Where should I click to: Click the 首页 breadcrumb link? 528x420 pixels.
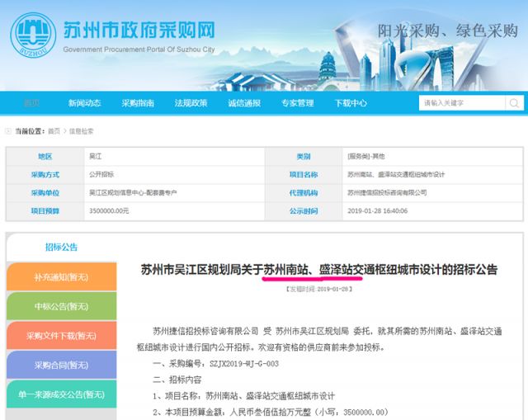pyautogui.click(x=54, y=131)
